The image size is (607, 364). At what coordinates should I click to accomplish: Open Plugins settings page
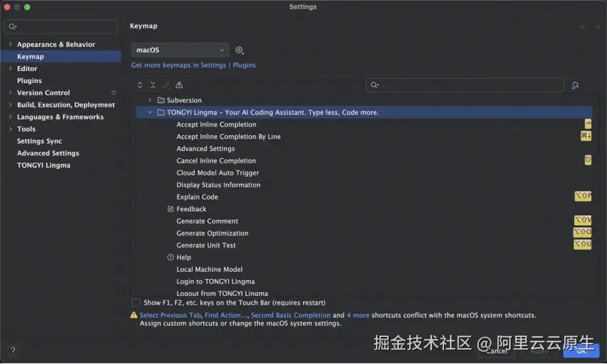coord(30,81)
